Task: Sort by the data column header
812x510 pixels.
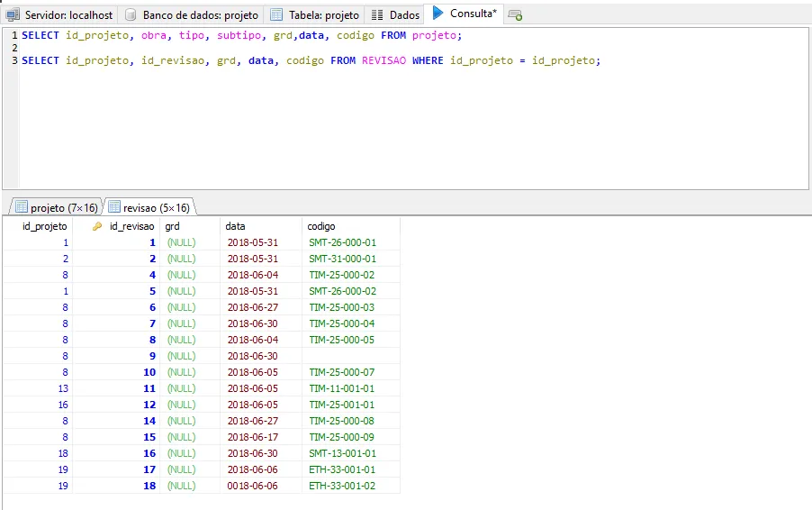Action: (235, 226)
